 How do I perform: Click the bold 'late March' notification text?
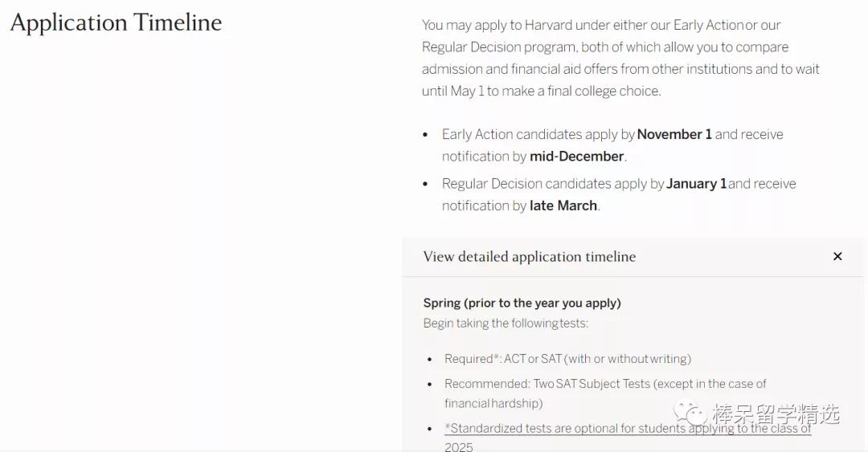point(563,206)
